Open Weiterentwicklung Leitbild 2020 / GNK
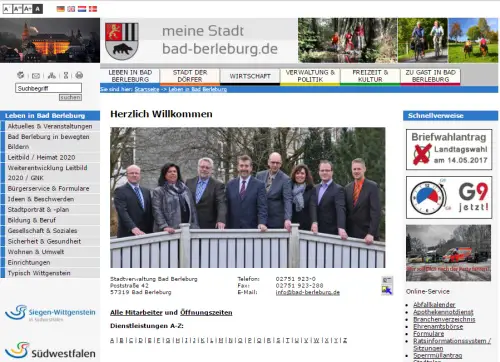 point(50,173)
